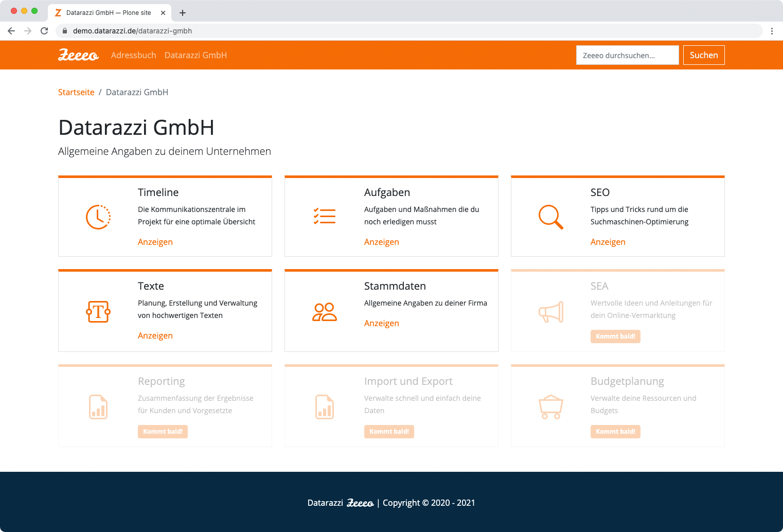
Task: Click the Import und Export file icon
Action: tap(325, 407)
